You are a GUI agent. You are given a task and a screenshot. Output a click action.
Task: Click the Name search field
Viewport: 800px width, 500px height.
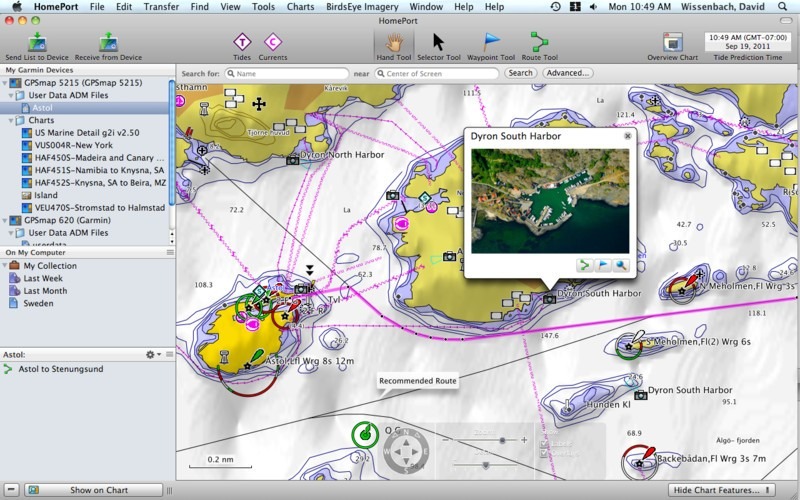click(x=287, y=73)
